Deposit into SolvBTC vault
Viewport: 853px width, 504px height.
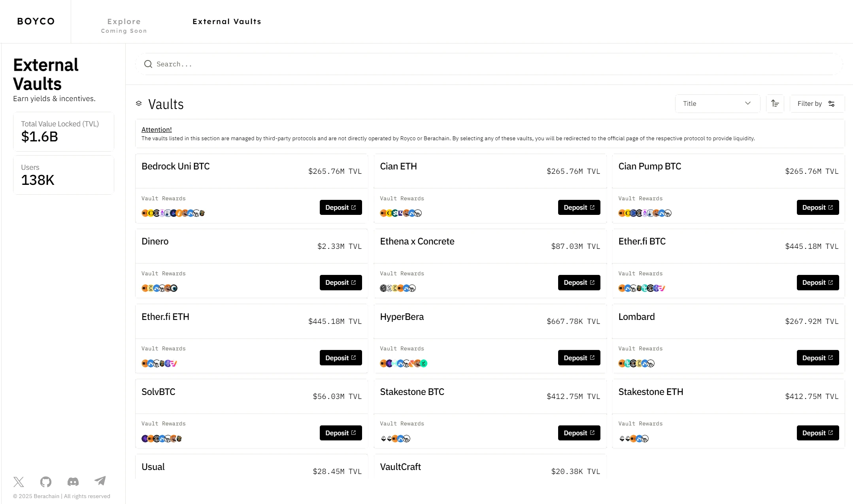(x=341, y=433)
